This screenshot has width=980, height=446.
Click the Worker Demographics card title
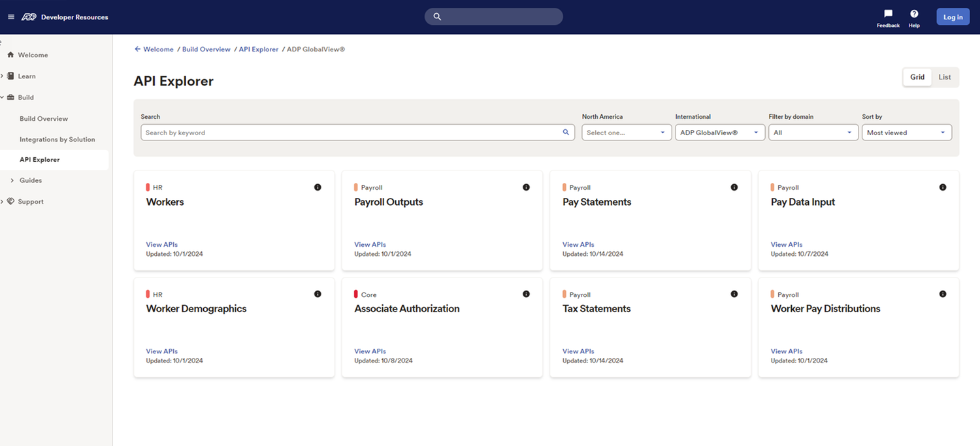(x=197, y=309)
